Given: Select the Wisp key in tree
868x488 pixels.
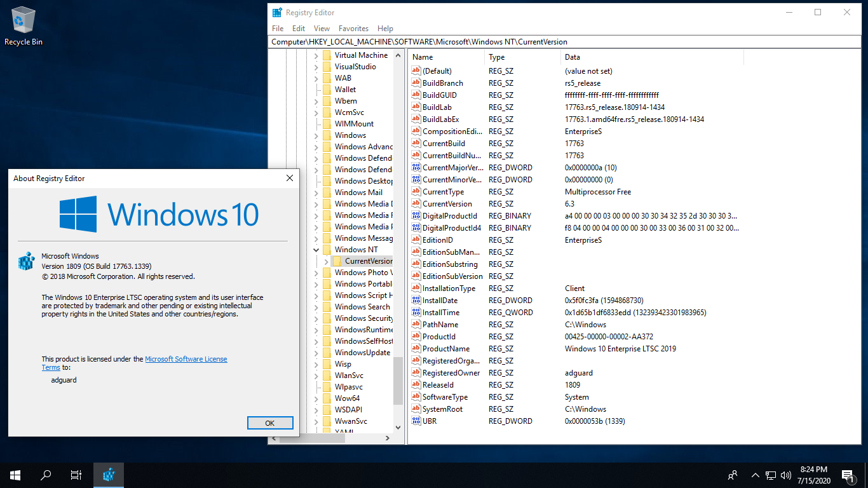Looking at the screenshot, I should tap(342, 364).
